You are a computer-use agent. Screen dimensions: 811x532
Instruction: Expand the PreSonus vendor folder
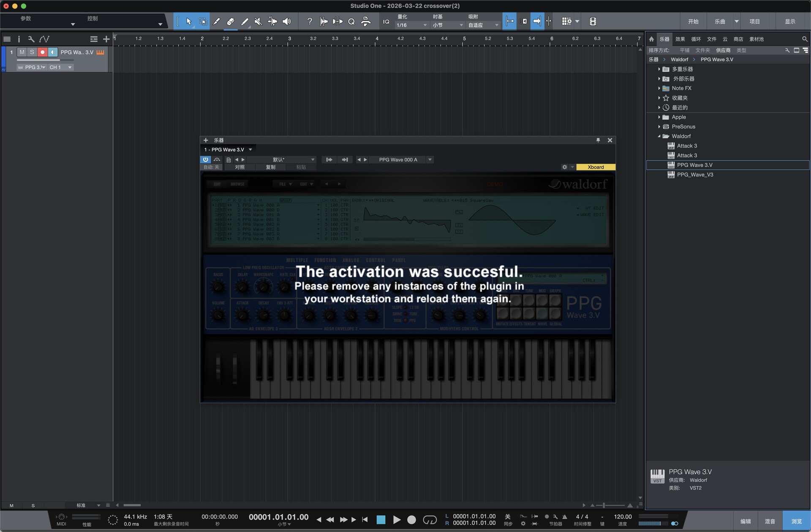[659, 127]
